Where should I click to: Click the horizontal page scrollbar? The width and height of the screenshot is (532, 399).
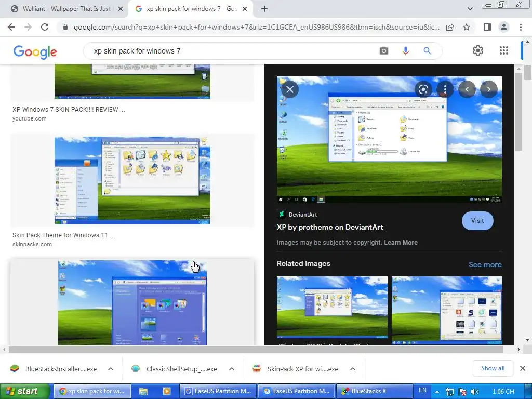tap(255, 349)
